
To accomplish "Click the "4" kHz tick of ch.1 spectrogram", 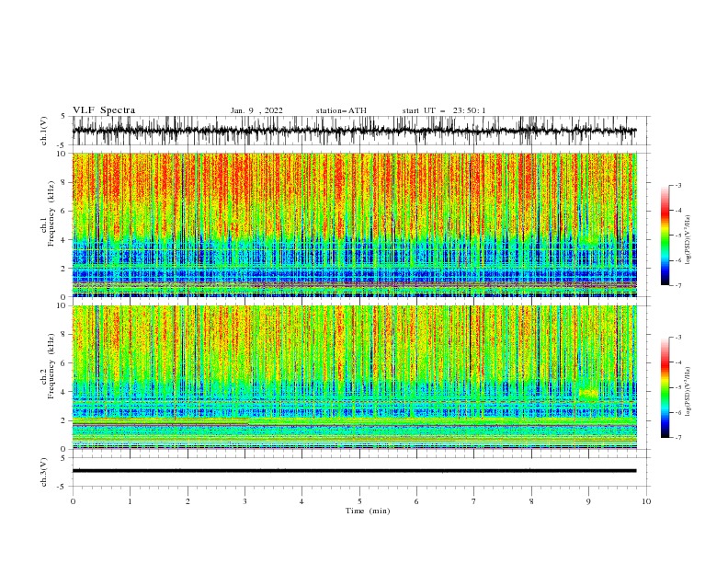I will 65,240.
